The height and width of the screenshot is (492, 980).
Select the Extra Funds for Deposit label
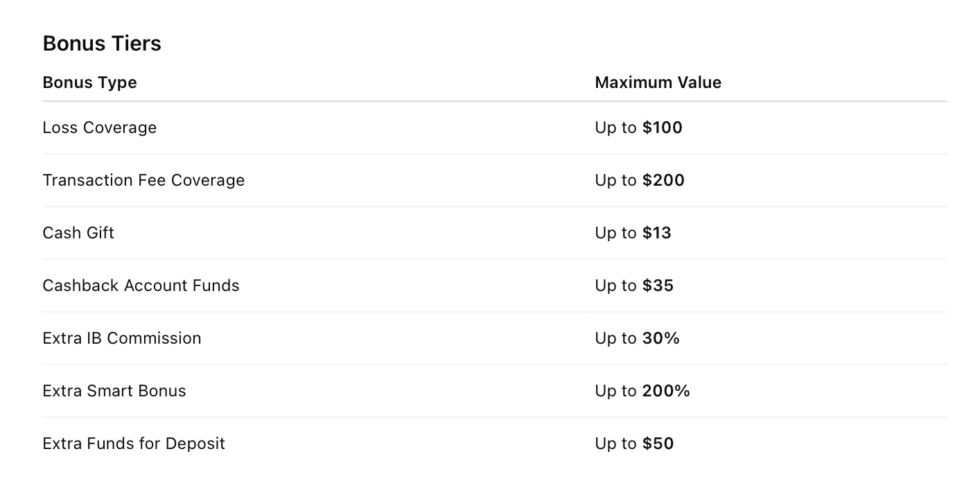tap(134, 443)
